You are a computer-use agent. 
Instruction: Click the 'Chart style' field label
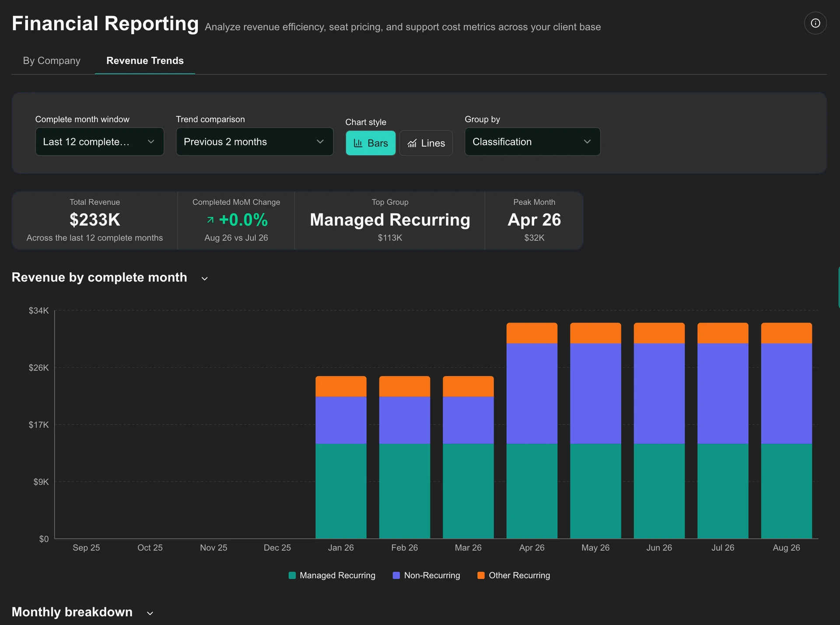pyautogui.click(x=366, y=122)
